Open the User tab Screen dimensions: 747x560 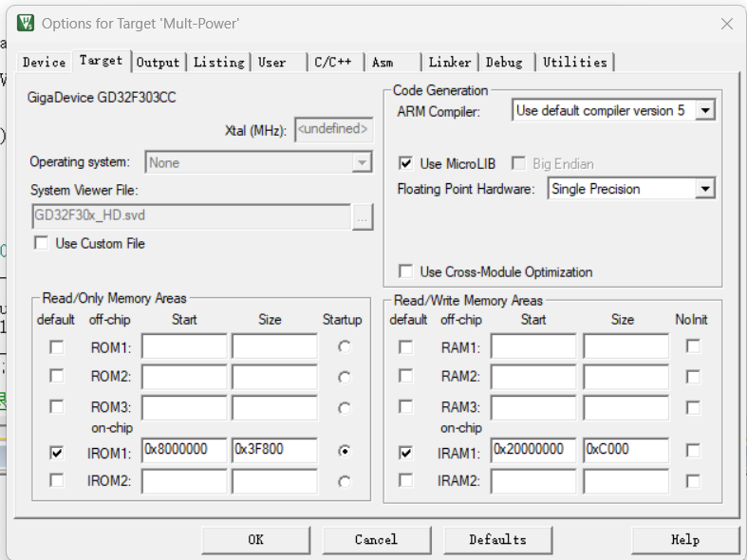[x=279, y=63]
